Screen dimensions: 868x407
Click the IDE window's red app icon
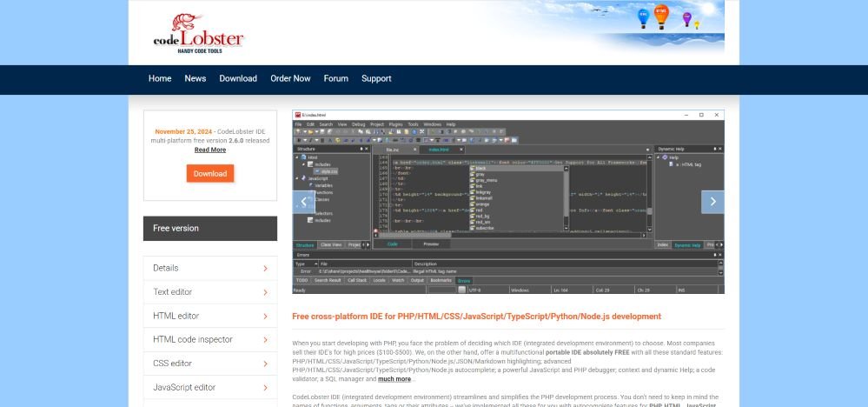coord(297,115)
